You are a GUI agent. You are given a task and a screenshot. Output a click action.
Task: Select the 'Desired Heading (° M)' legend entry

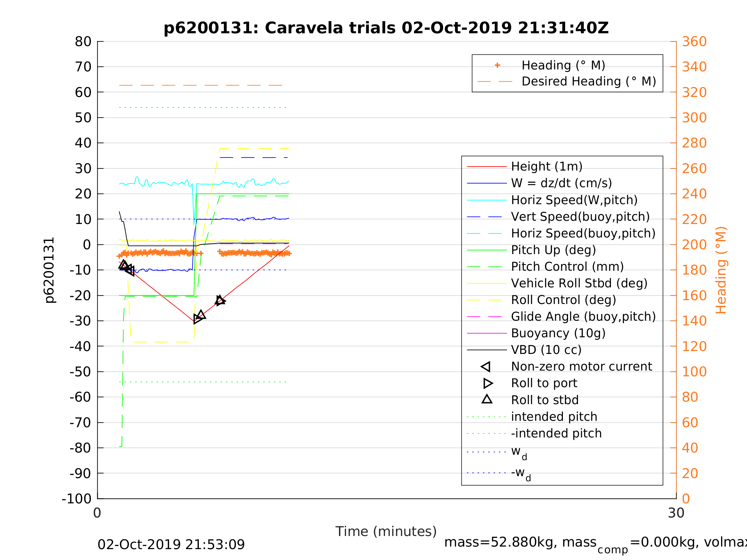589,81
